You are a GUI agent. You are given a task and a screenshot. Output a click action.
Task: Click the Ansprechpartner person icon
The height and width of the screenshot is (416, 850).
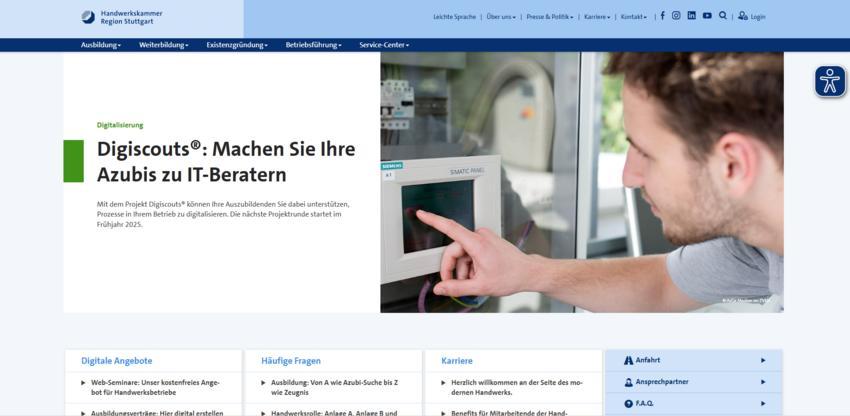coord(629,382)
